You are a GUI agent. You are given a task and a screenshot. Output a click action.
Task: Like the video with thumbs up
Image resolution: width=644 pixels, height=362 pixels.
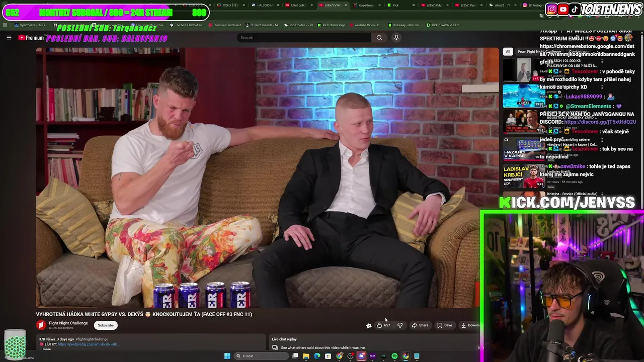379,325
